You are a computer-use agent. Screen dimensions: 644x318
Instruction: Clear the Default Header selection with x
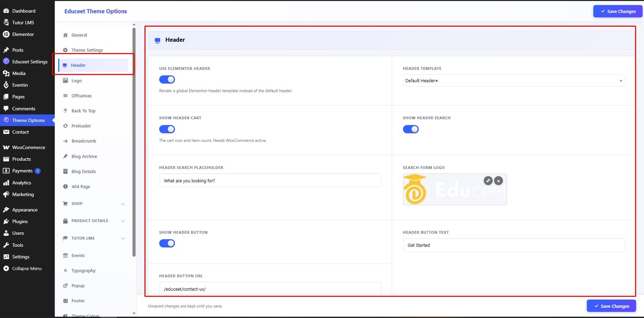point(437,81)
